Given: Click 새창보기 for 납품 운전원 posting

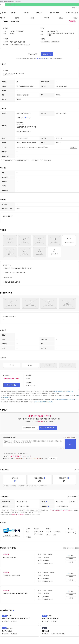Looking at the screenshot, I should tap(71, 580).
